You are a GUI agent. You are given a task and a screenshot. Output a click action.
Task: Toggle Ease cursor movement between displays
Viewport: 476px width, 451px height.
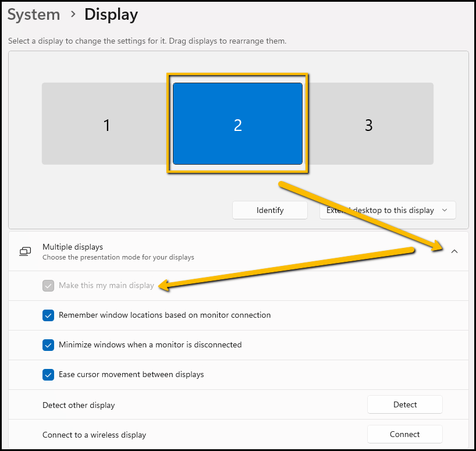coord(48,375)
